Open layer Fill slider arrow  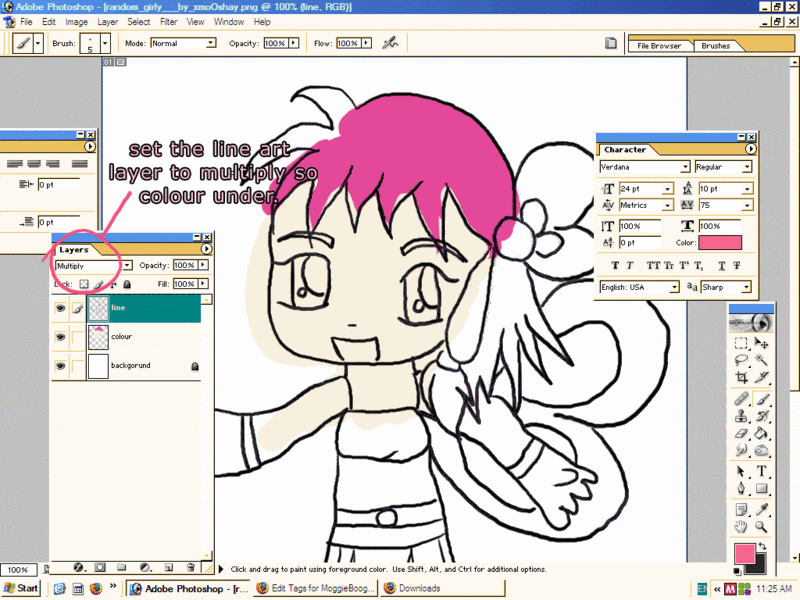(204, 284)
